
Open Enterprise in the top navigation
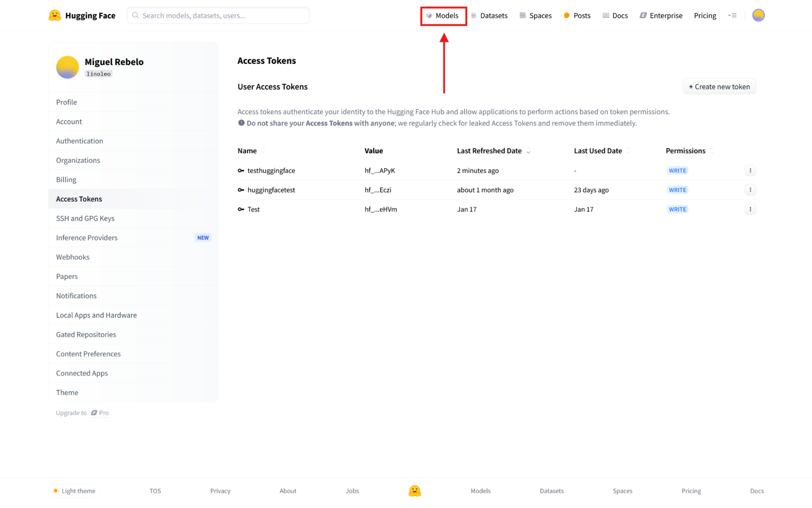point(661,15)
